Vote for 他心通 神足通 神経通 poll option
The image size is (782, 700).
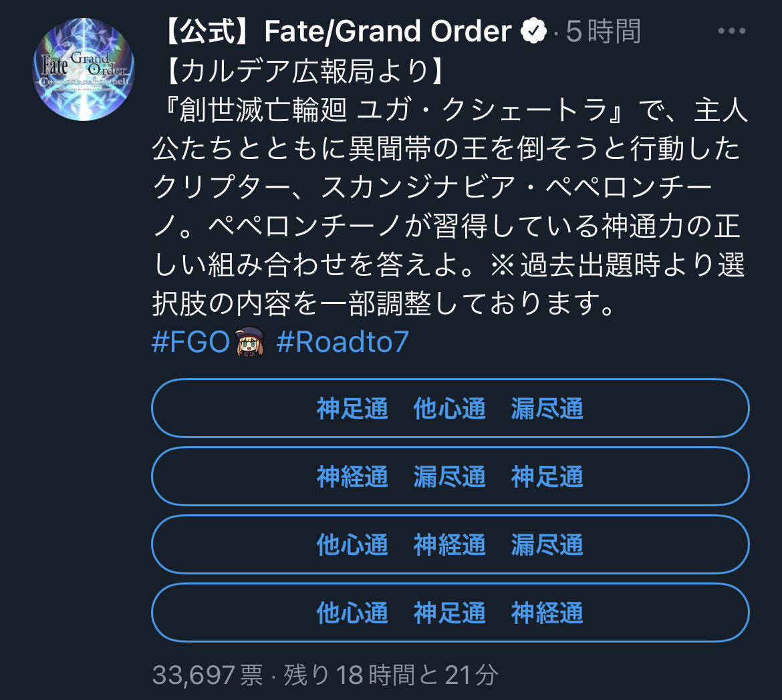click(x=450, y=612)
